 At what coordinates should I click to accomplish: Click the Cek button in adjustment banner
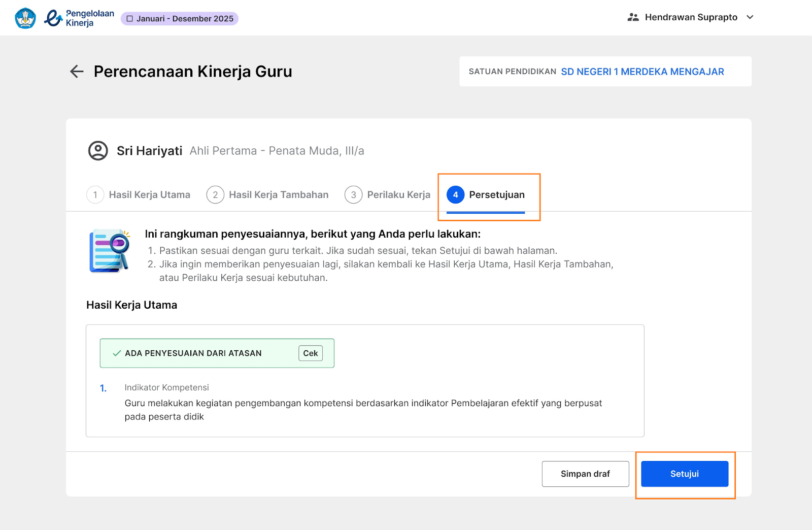(311, 353)
